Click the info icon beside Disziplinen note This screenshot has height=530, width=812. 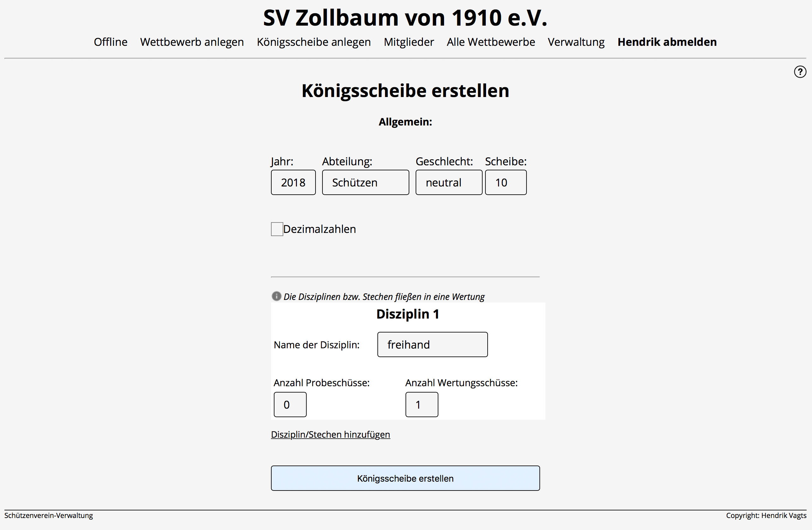tap(276, 296)
